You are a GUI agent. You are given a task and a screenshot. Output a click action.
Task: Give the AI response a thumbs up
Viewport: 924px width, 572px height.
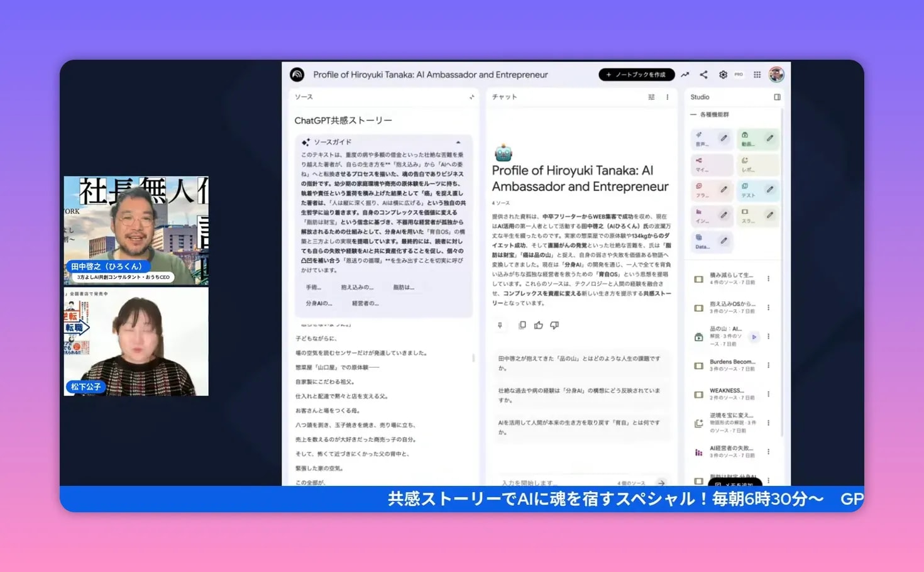538,325
